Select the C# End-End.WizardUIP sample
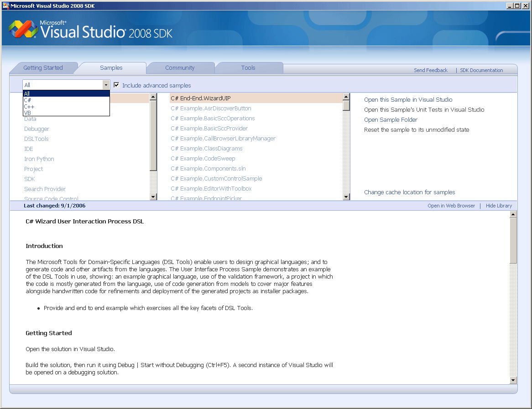Viewport: 532px width, 409px height. (256, 98)
